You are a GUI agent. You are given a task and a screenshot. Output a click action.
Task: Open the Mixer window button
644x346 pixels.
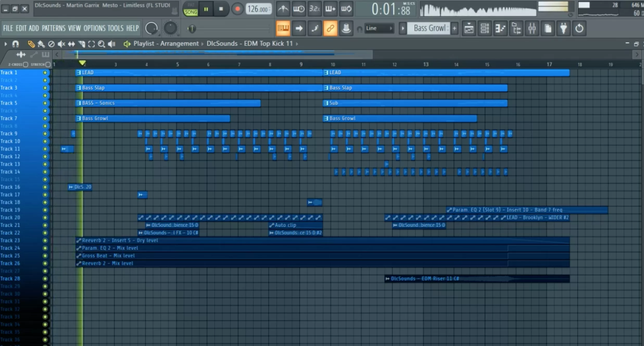click(532, 28)
